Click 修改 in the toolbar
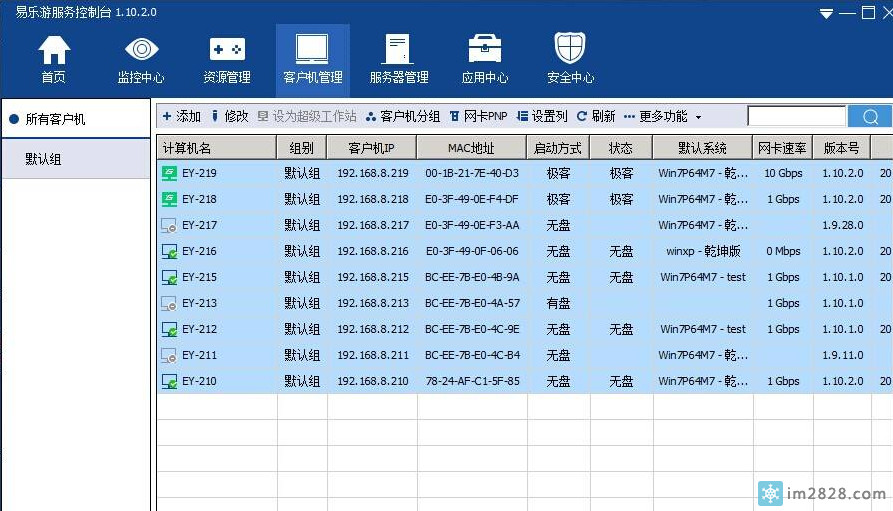 pos(229,116)
